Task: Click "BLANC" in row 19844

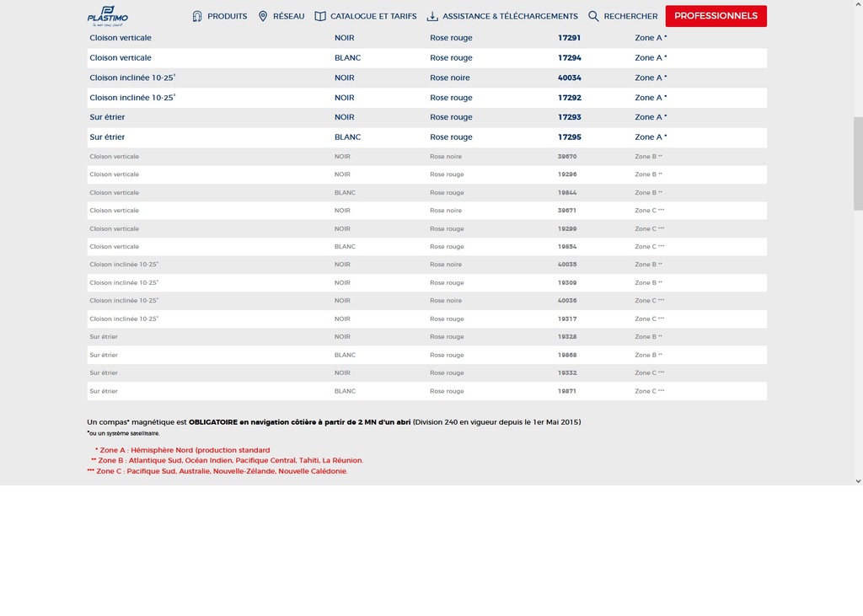Action: tap(345, 193)
